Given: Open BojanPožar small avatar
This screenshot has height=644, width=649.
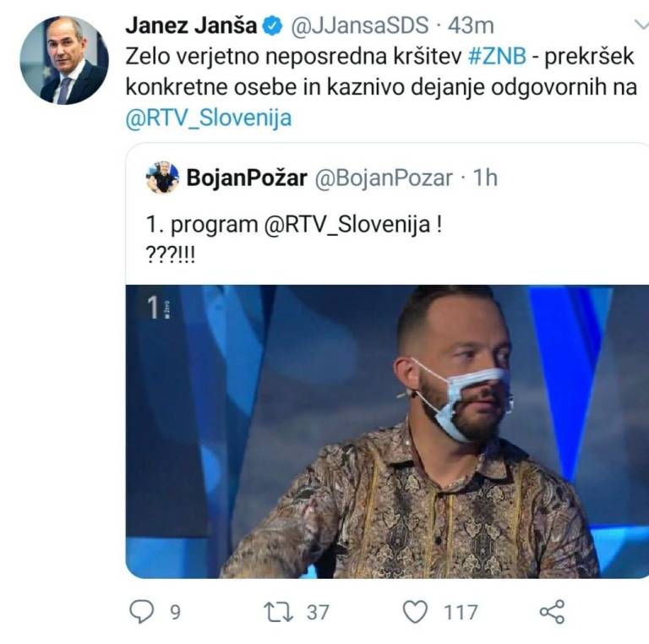Looking at the screenshot, I should [x=162, y=177].
